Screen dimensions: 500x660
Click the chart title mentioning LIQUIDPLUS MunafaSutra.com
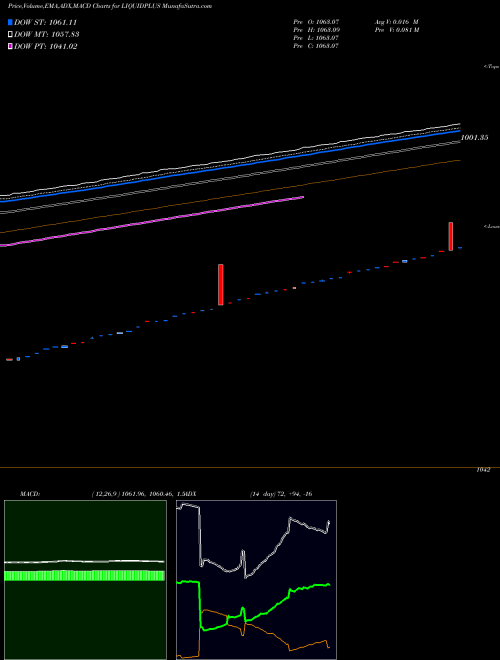[110, 6]
